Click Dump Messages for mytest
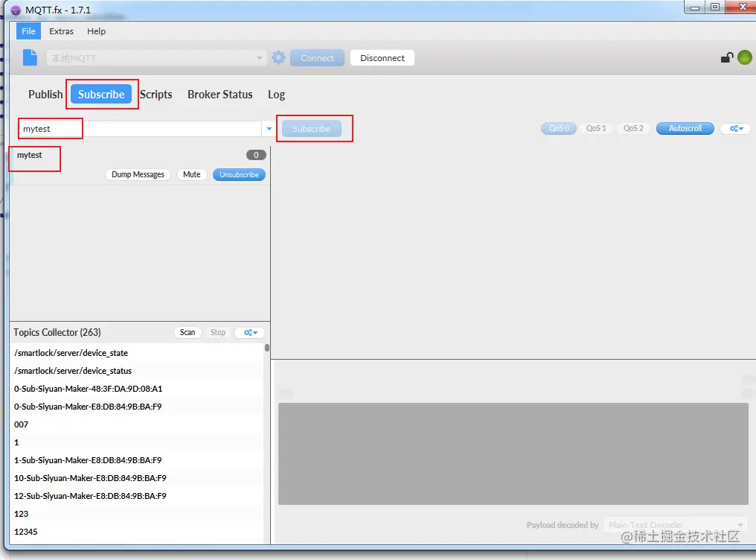 click(x=138, y=174)
